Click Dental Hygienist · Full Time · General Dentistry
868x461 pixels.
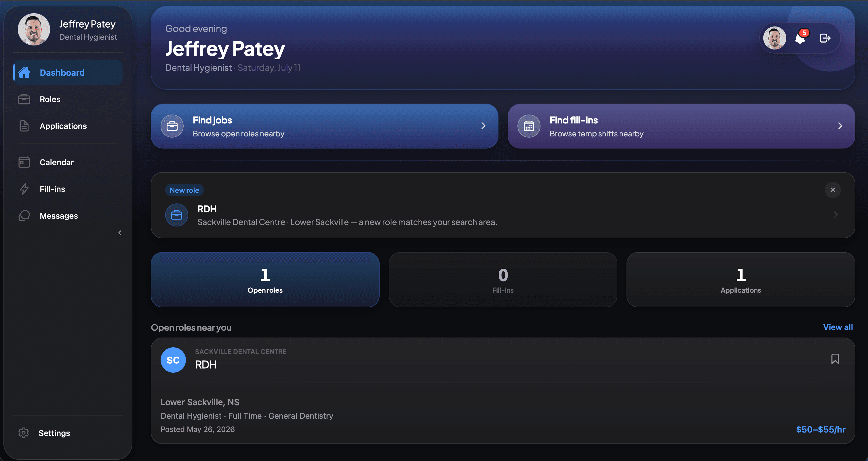pyautogui.click(x=247, y=416)
